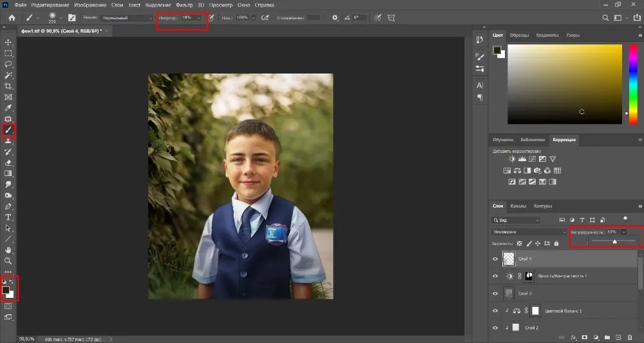Click the layer opacity slider handle

pyautogui.click(x=614, y=242)
